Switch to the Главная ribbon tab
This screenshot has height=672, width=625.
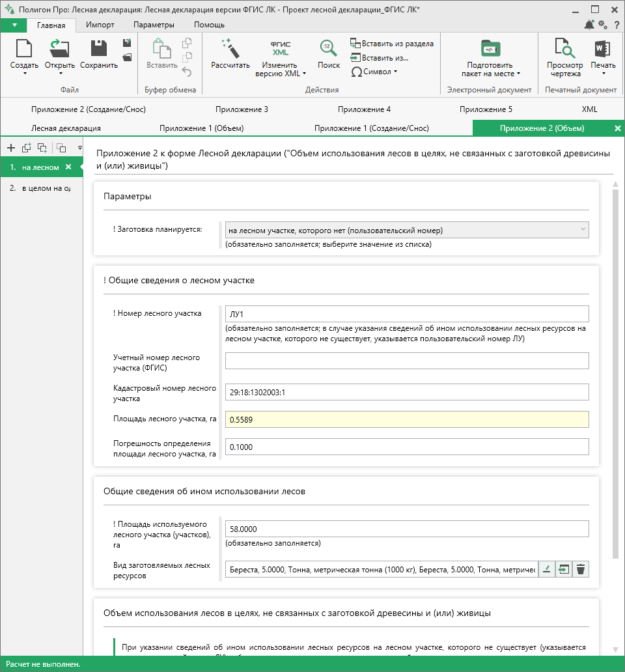coord(51,25)
